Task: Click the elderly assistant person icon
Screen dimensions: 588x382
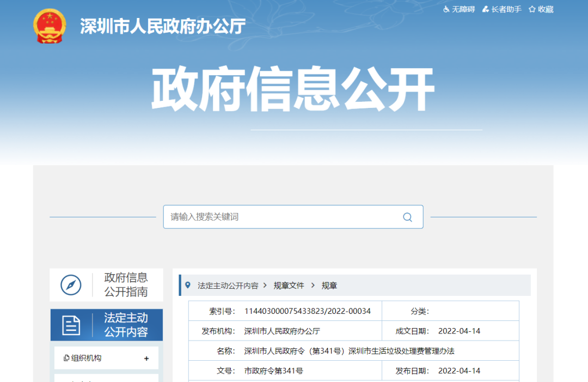Action: click(486, 9)
